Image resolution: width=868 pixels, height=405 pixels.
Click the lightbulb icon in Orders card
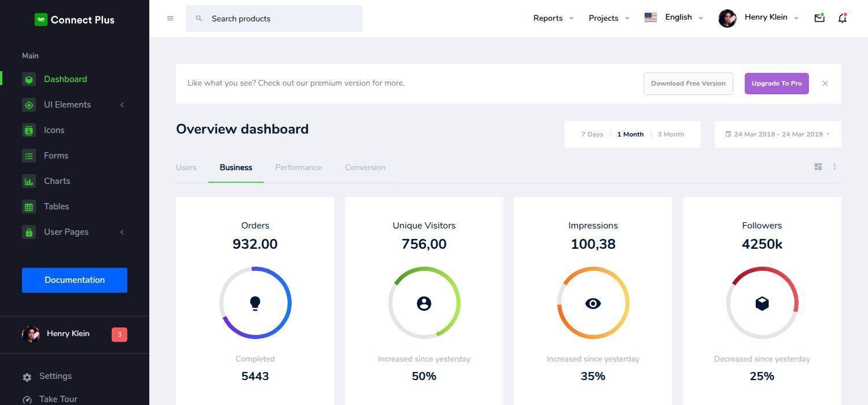tap(255, 303)
